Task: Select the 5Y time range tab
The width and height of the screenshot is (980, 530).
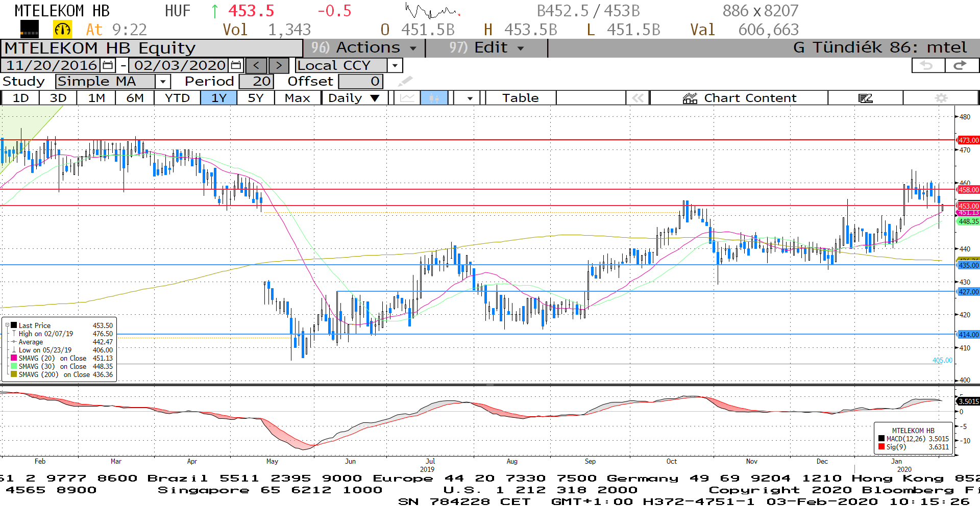Action: point(256,98)
